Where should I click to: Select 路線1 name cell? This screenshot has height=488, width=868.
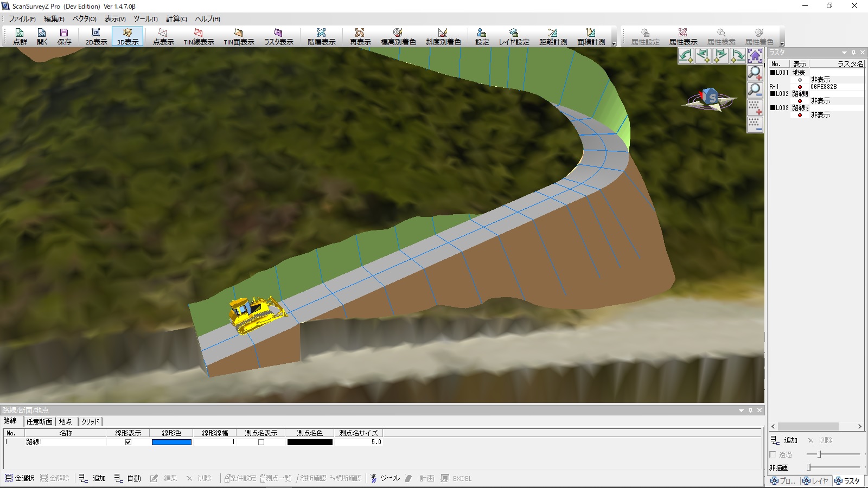point(66,442)
